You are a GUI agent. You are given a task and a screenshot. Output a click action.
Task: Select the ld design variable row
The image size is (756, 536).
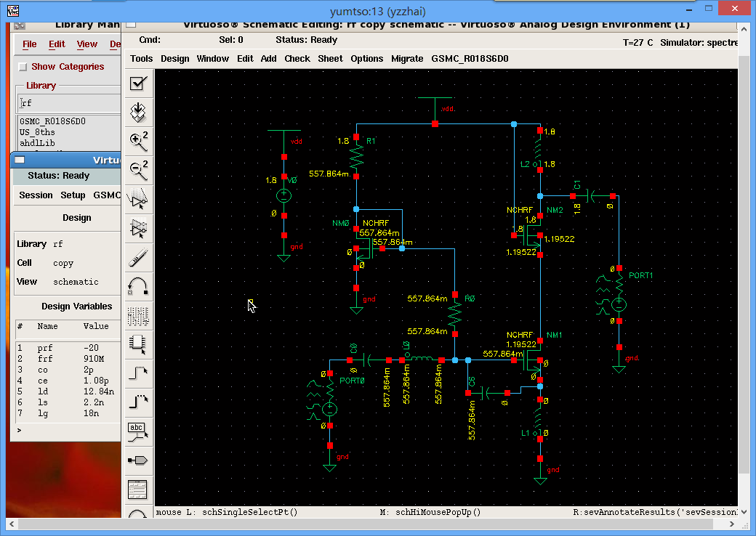click(68, 391)
